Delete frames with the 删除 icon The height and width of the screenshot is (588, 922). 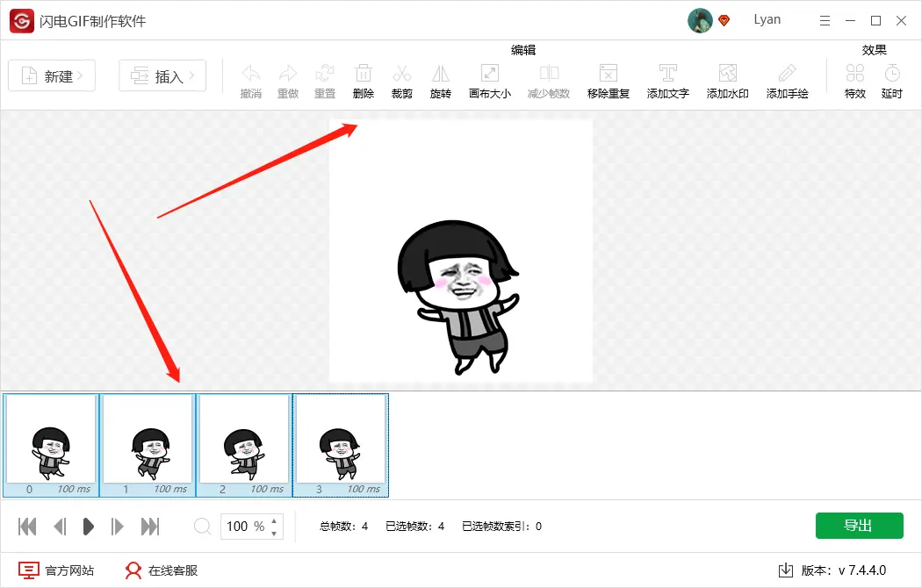pyautogui.click(x=364, y=74)
